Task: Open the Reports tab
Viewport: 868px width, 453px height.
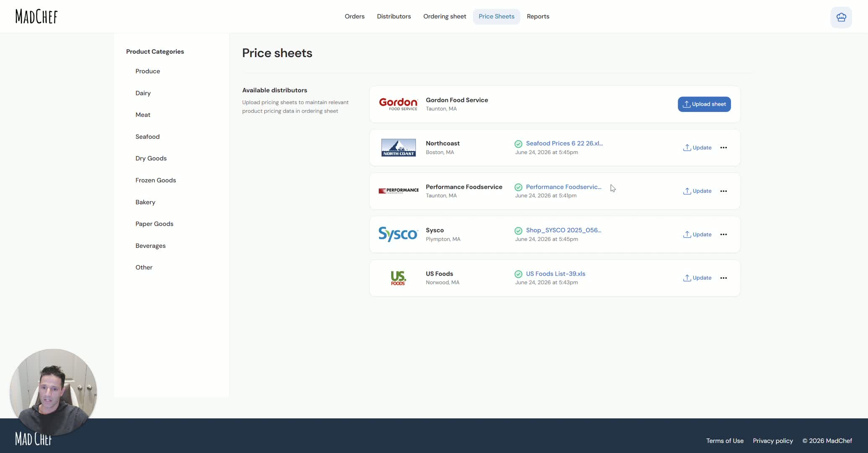Action: coord(538,16)
